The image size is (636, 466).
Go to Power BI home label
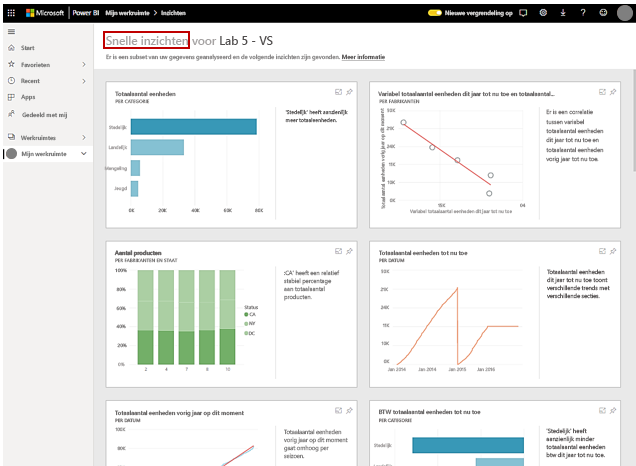pos(86,13)
